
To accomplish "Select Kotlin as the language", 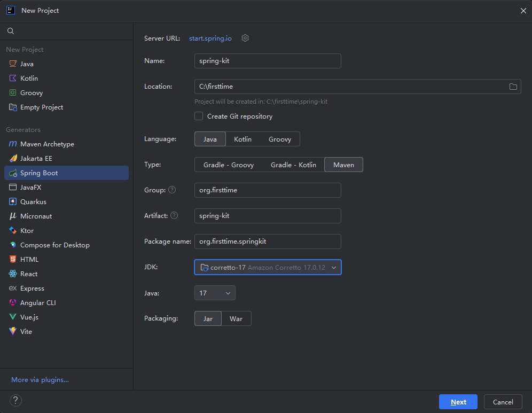I will [x=242, y=139].
